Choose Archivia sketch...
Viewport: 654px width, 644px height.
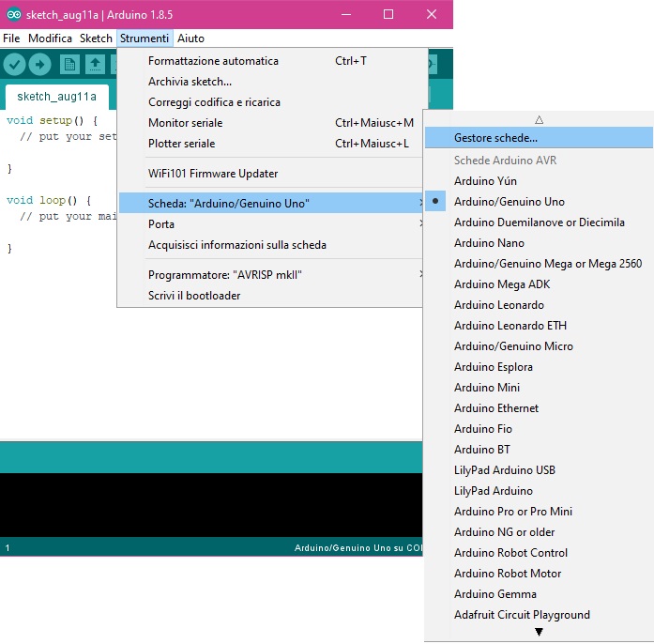pyautogui.click(x=270, y=82)
